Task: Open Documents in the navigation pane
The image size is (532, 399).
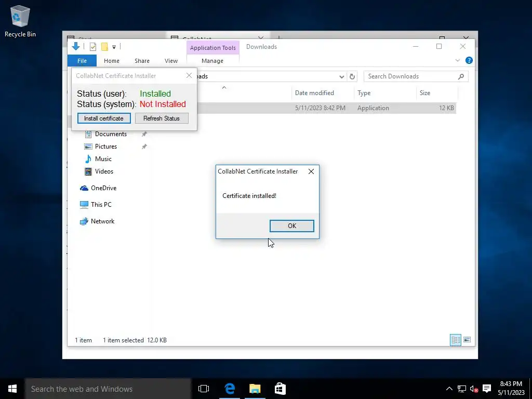Action: (111, 134)
